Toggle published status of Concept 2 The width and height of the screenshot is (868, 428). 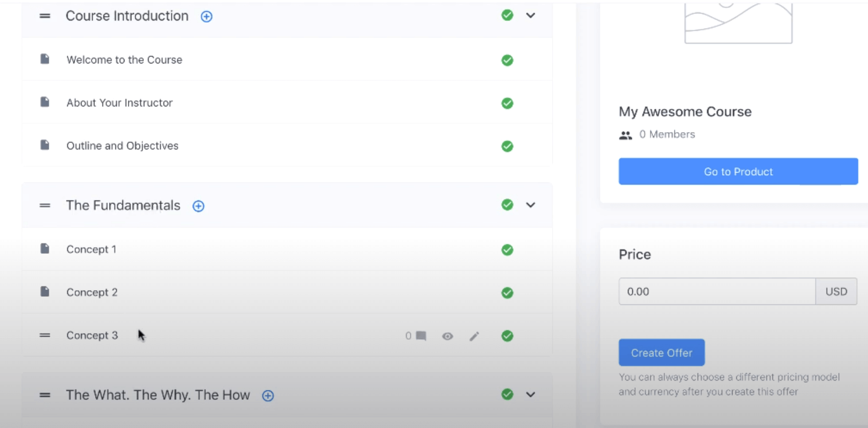tap(507, 293)
